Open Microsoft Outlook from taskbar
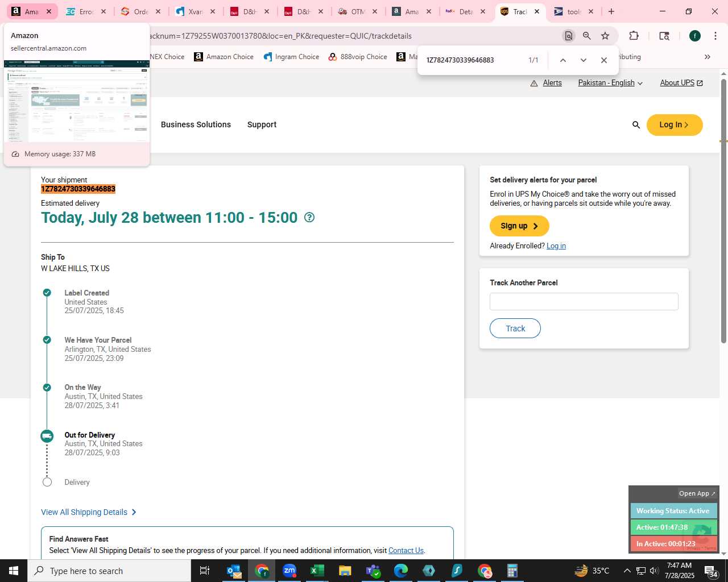Screen dimensions: 728x582 point(234,571)
